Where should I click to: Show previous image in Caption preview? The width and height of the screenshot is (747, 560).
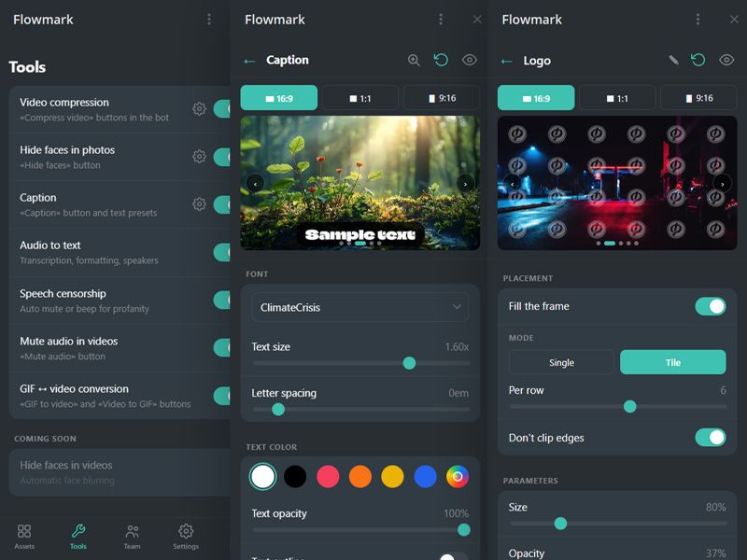pyautogui.click(x=255, y=183)
